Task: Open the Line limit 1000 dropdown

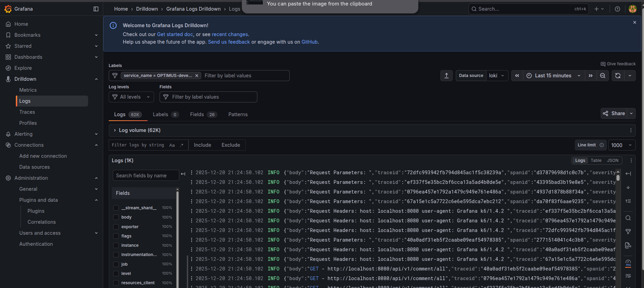Action: [x=621, y=145]
